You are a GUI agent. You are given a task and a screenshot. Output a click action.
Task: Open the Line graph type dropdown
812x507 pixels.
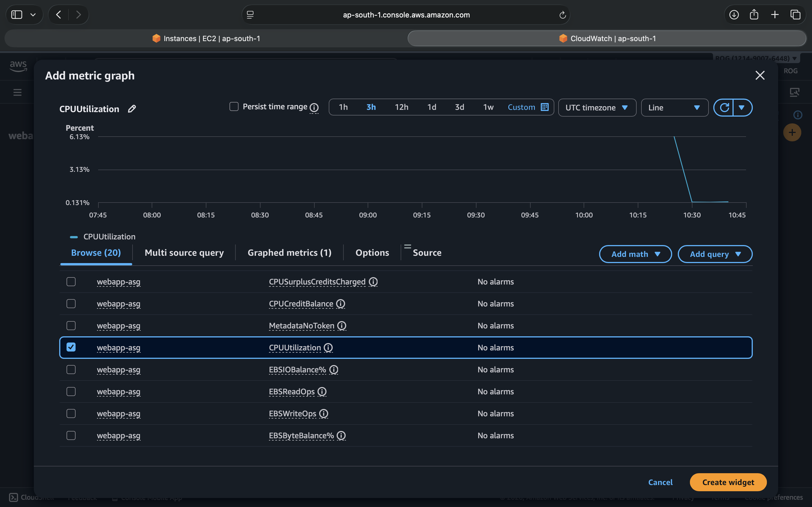tap(674, 108)
